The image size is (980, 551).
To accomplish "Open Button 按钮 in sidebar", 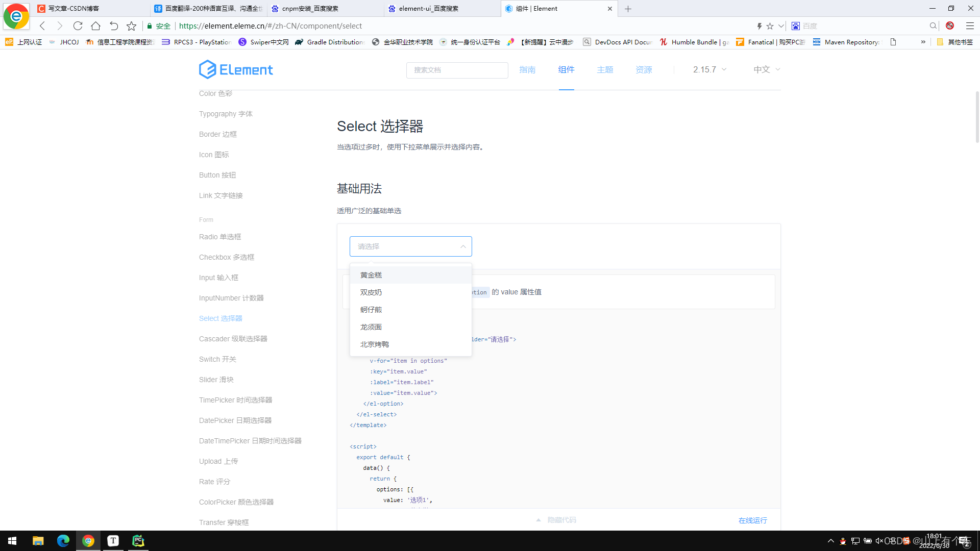I will 217,175.
